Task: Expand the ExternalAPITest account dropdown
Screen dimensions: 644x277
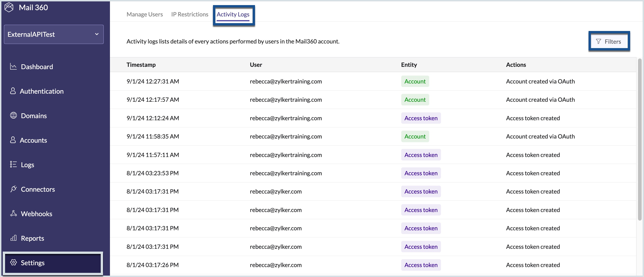Action: coord(54,34)
